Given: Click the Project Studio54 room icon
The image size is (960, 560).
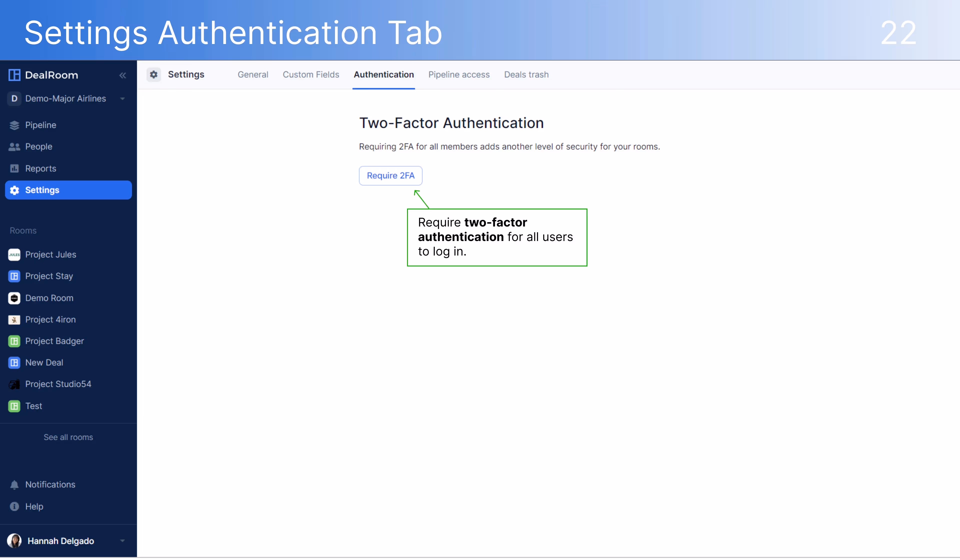Looking at the screenshot, I should pyautogui.click(x=14, y=384).
